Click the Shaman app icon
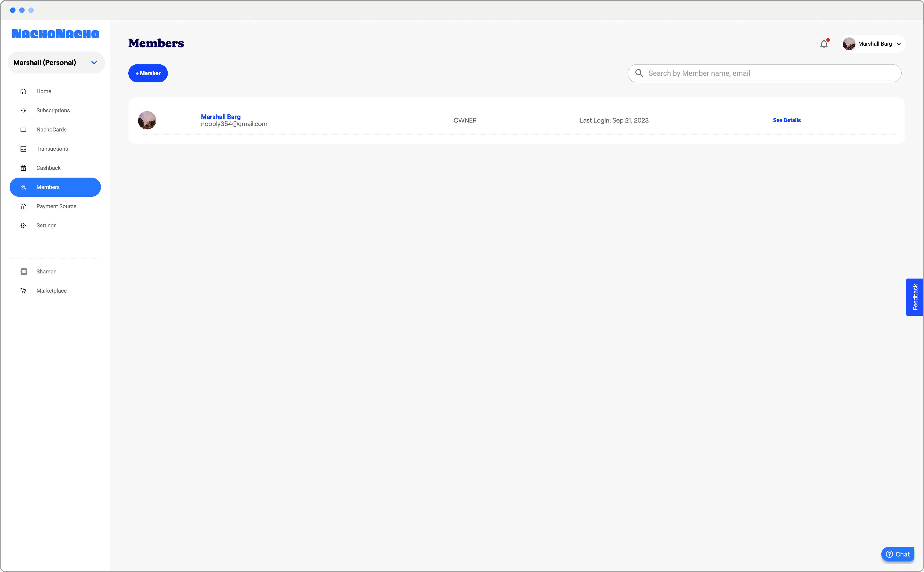The width and height of the screenshot is (924, 572). (24, 272)
